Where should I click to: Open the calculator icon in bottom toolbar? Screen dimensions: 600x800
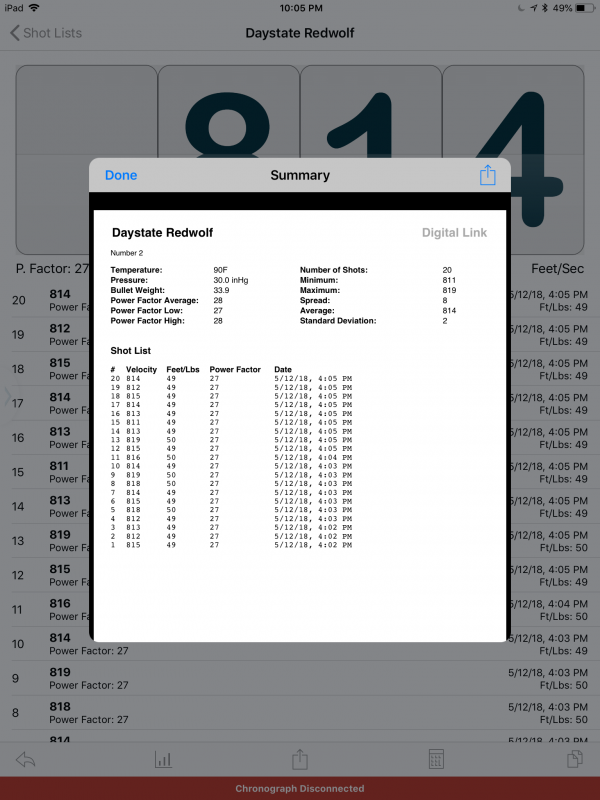coord(436,760)
